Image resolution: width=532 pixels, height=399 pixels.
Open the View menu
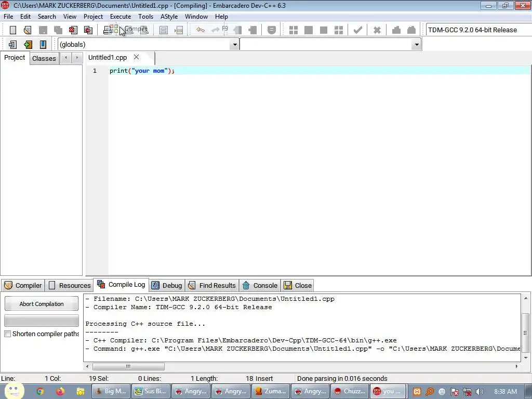tap(70, 17)
